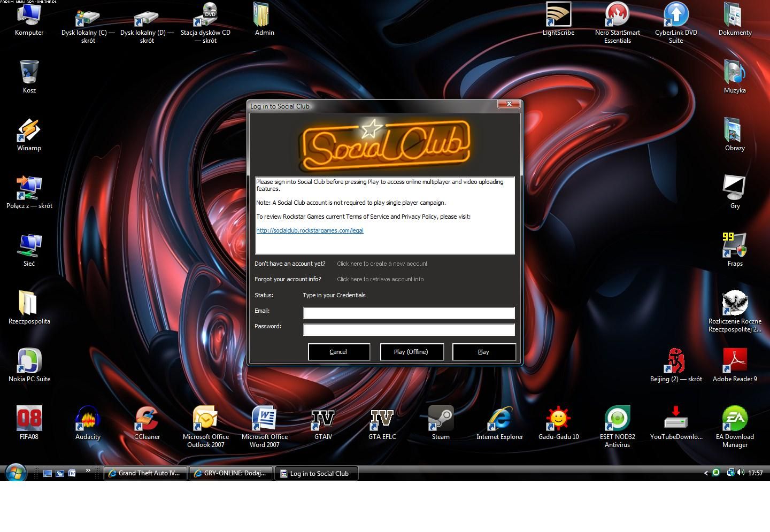Open Internet Explorer desktop icon

(499, 423)
